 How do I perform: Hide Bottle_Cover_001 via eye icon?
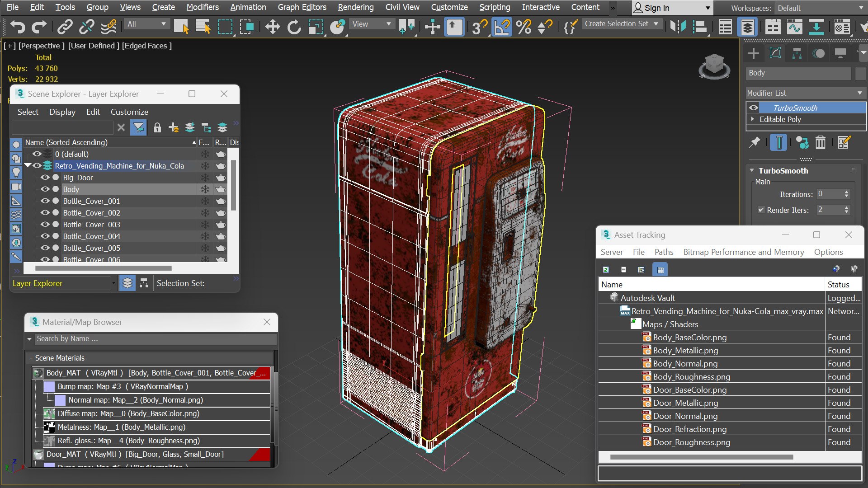[x=45, y=201]
